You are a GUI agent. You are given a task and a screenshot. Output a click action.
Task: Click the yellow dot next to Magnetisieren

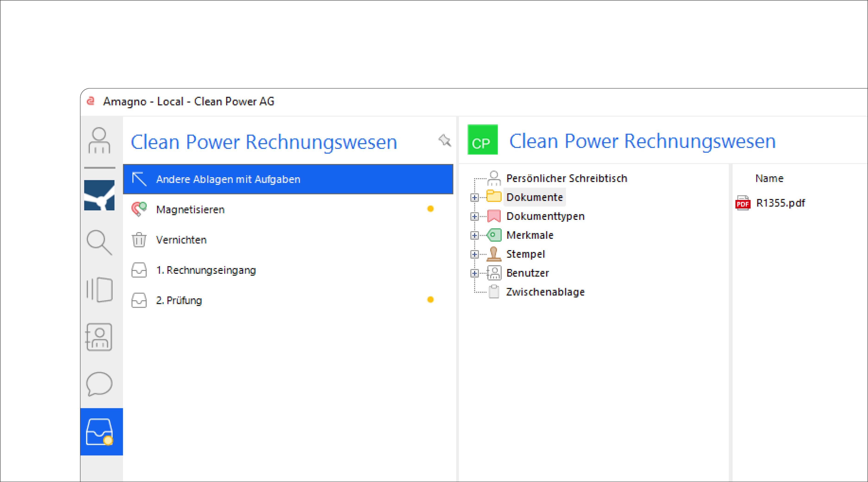(x=430, y=209)
